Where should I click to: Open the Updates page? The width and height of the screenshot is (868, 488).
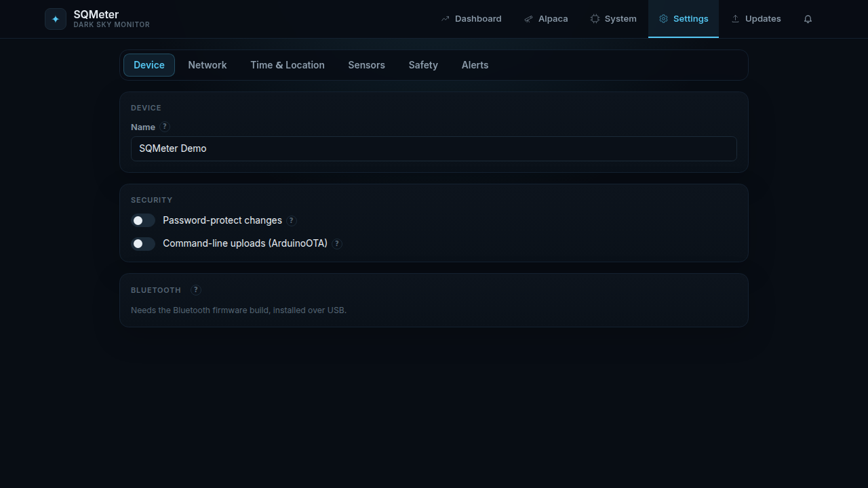pos(756,19)
